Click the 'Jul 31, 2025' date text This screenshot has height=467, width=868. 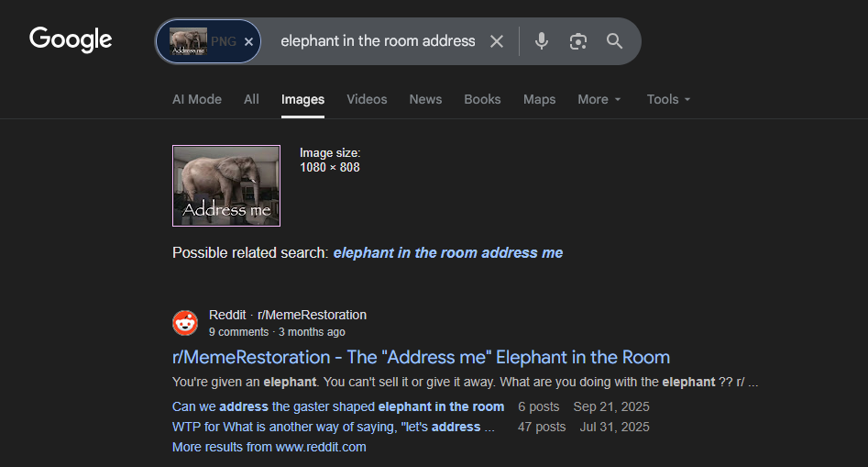click(x=614, y=428)
